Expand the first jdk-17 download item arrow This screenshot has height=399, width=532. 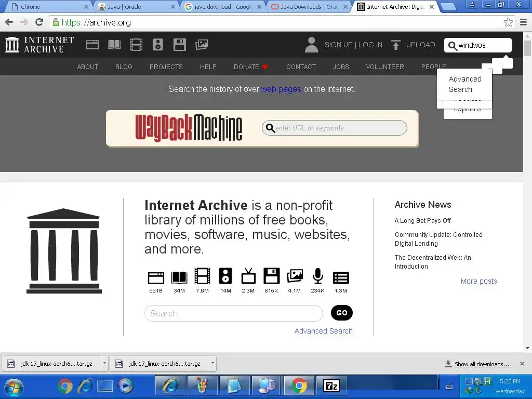coord(104,363)
